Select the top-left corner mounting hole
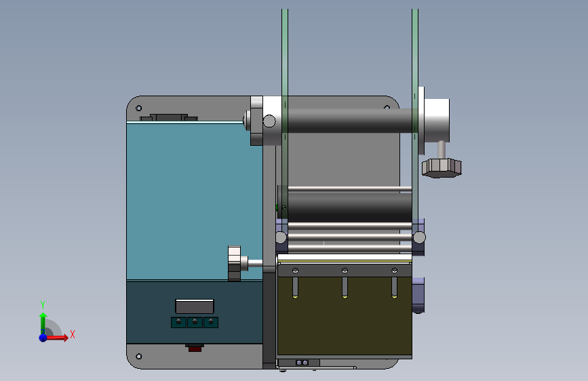Viewport: 588px width, 381px height. (x=139, y=108)
